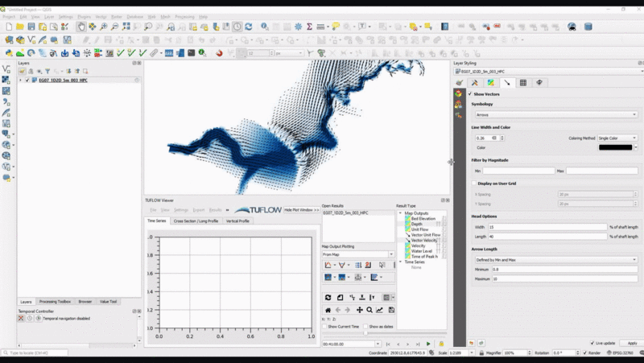Select the Pan Map hand tool
The height and width of the screenshot is (363, 644).
(81, 27)
